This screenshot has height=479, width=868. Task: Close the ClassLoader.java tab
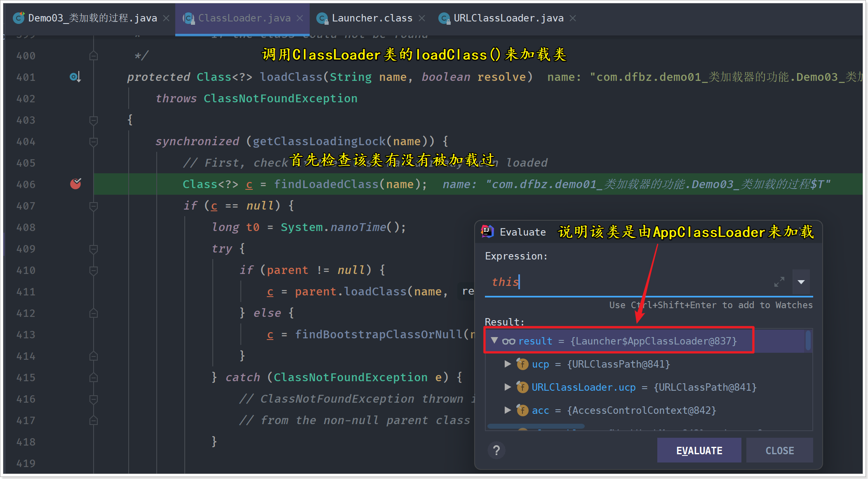click(x=300, y=18)
